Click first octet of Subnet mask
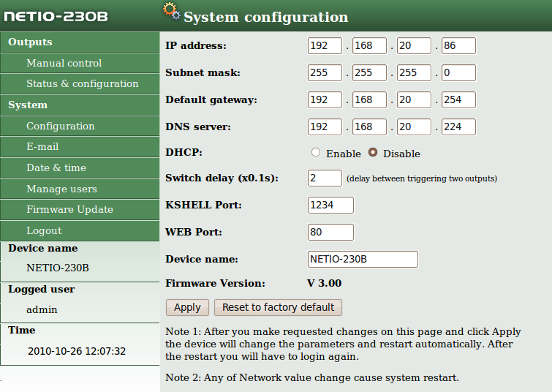The width and height of the screenshot is (552, 392). [325, 72]
